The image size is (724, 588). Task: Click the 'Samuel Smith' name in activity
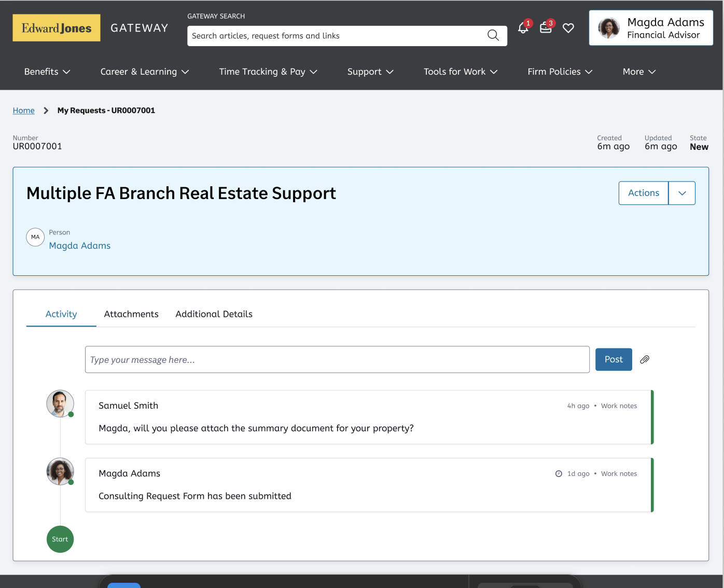pyautogui.click(x=129, y=405)
